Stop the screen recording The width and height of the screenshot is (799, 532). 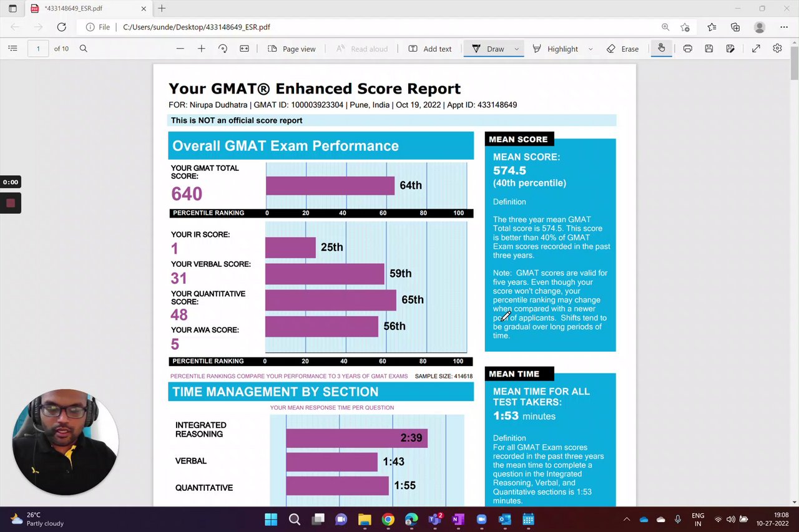click(11, 203)
